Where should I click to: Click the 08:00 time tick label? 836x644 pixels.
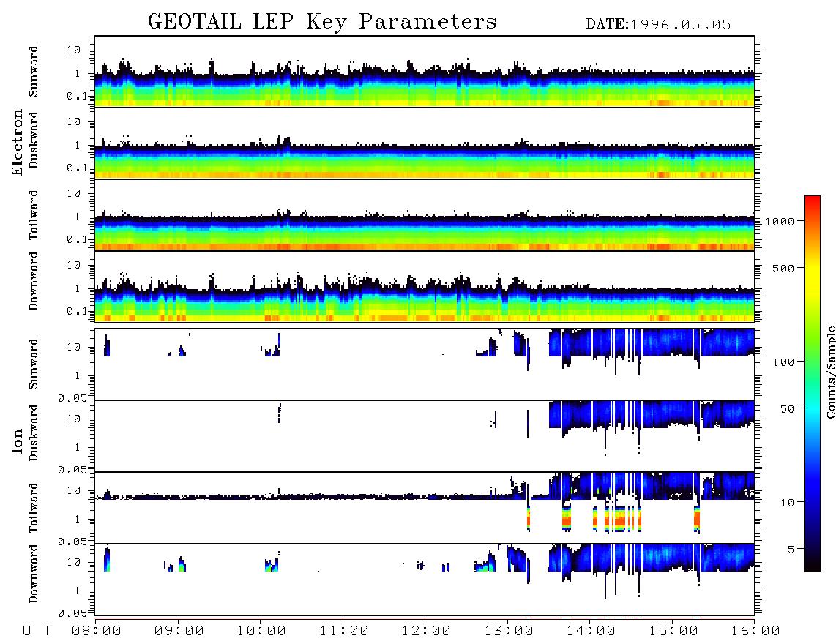[x=97, y=632]
